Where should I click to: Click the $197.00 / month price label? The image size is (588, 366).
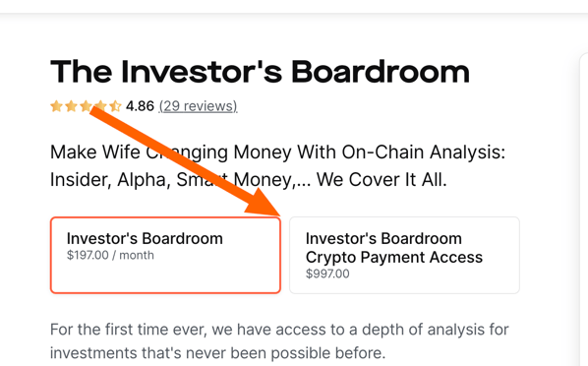tap(110, 255)
